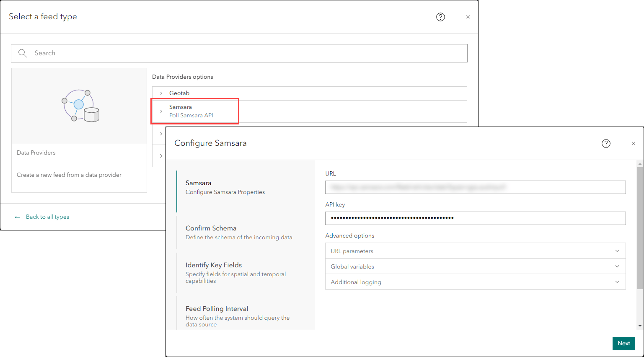Screen dimensions: 644x357
Task: Expand the Samsara provider entry
Action: pos(161,111)
